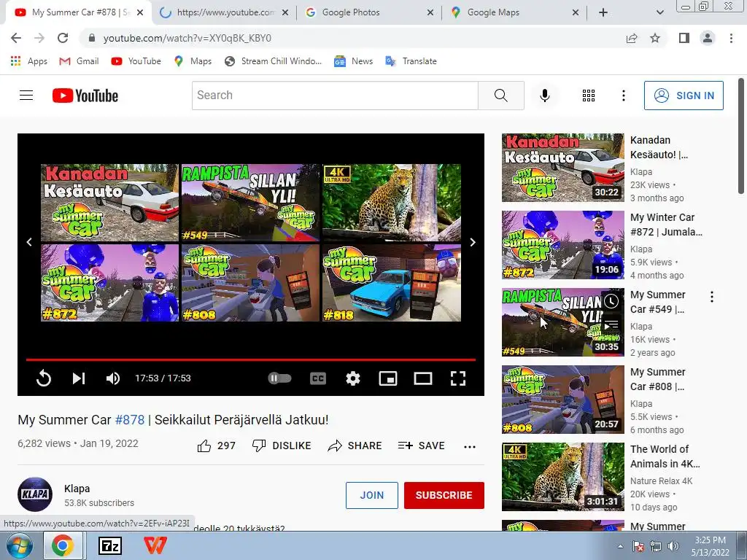Toggle Chrome side panel icon

[x=684, y=38]
